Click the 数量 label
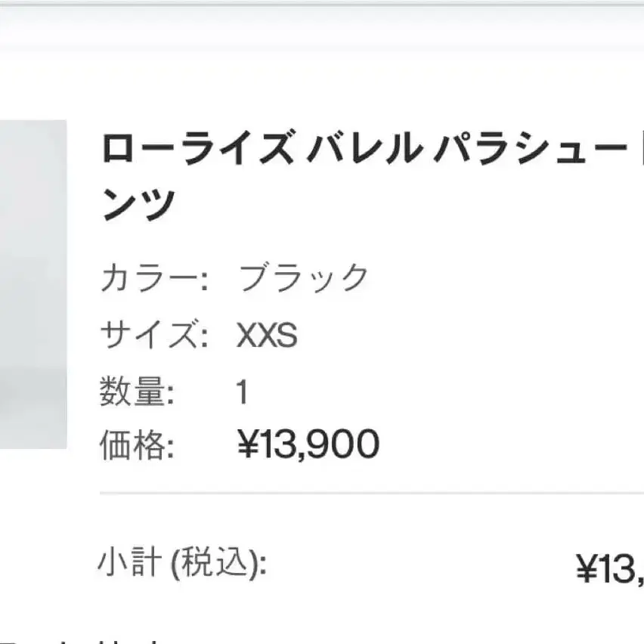Viewport: 644px width, 644px height. tap(137, 393)
